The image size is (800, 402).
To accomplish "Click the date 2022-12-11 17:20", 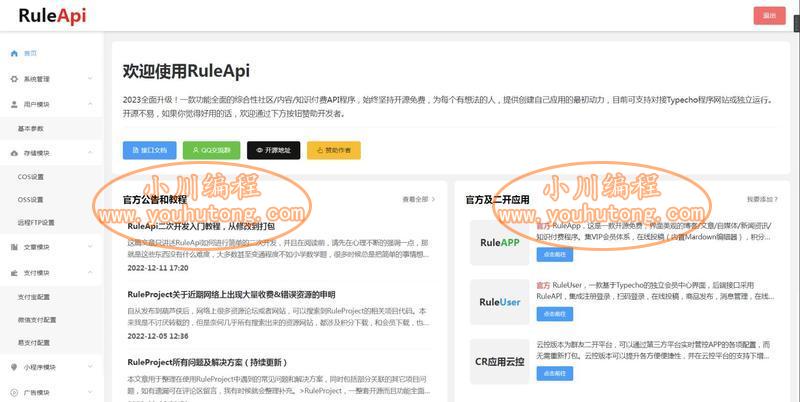I will coord(158,268).
